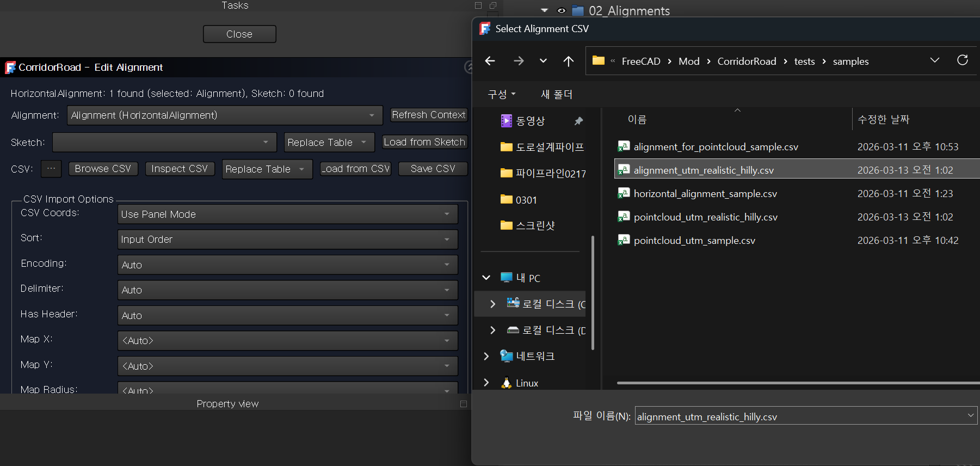
Task: Click 새 폴더 to create a folder
Action: (556, 94)
